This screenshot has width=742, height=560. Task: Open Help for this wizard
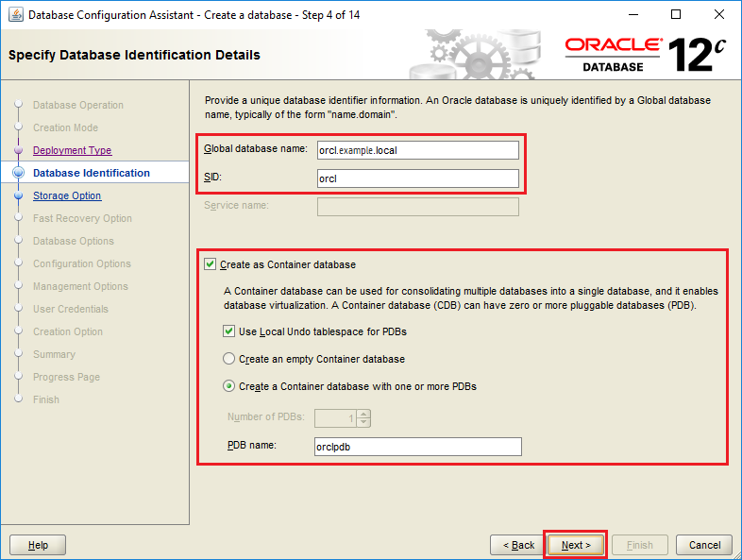38,545
